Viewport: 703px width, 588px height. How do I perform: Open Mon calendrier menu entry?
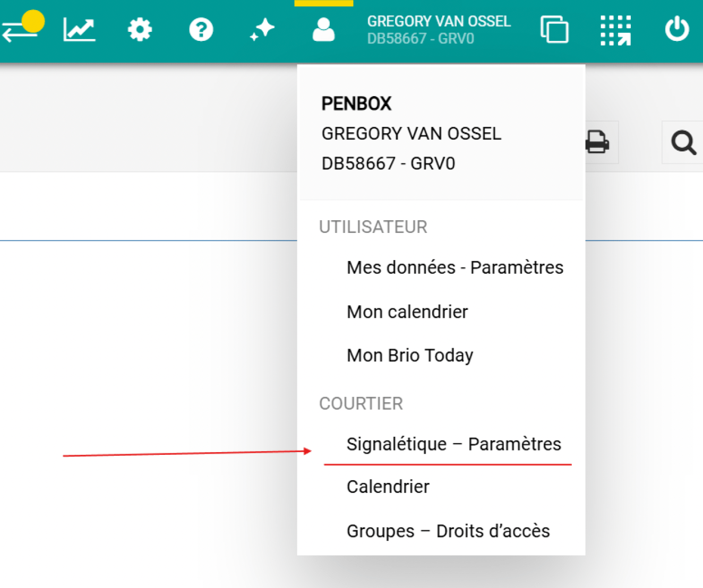(407, 312)
